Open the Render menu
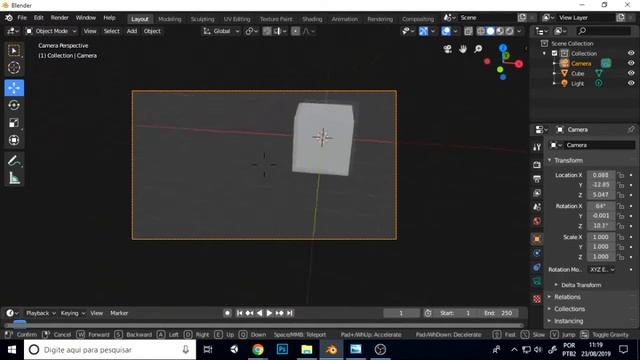The image size is (640, 360). pyautogui.click(x=60, y=18)
